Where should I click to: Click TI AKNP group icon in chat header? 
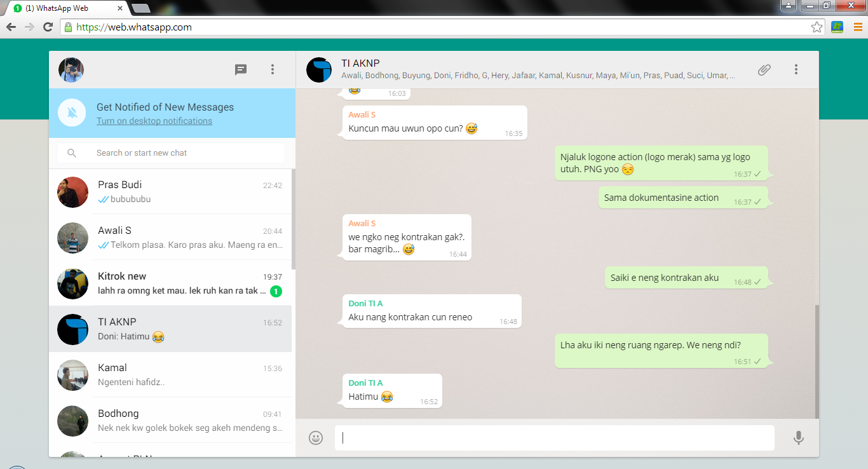pos(319,70)
